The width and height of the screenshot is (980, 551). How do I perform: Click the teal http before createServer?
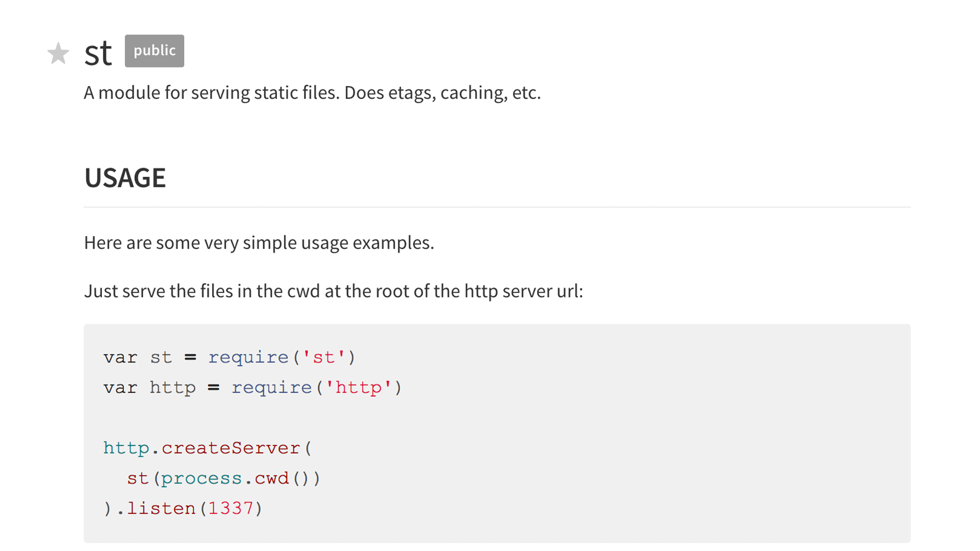pyautogui.click(x=126, y=448)
